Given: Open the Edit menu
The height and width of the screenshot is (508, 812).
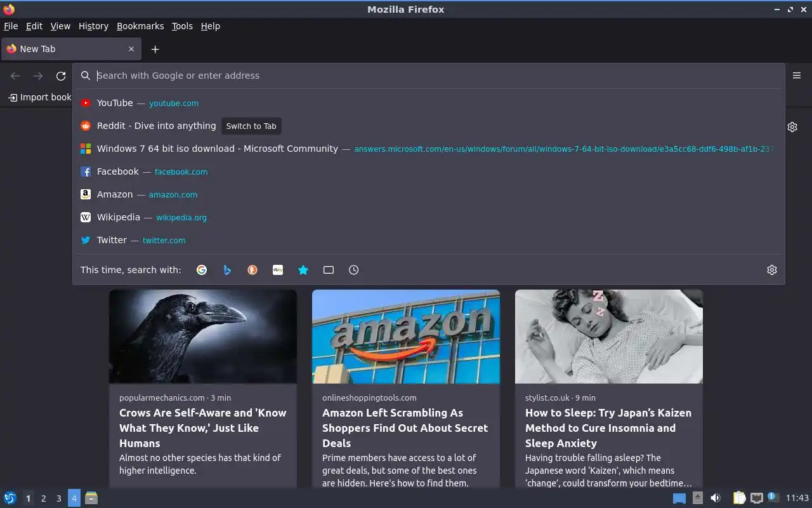Looking at the screenshot, I should tap(34, 26).
